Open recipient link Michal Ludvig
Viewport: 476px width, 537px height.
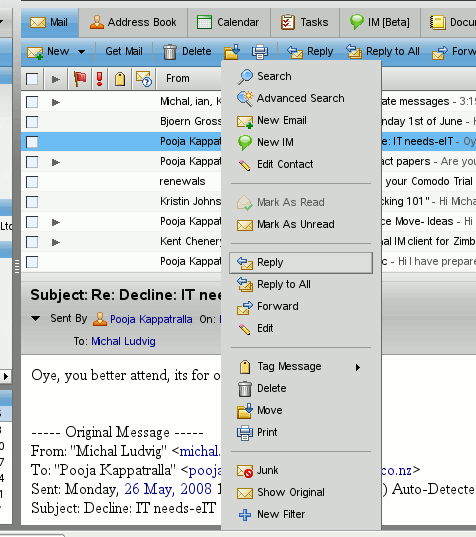pyautogui.click(x=123, y=341)
